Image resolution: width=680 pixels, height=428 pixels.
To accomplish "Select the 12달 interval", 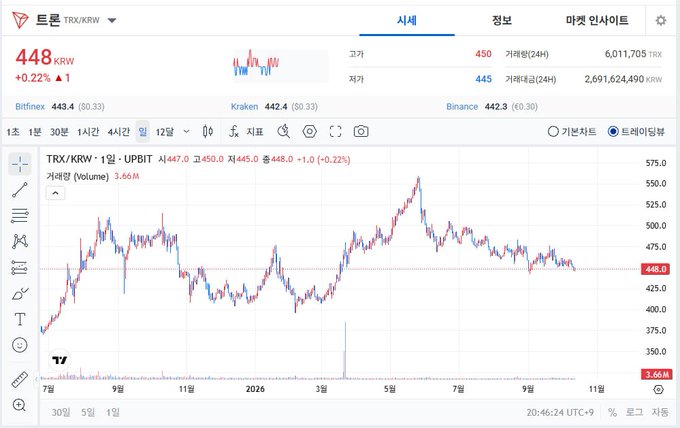I will tap(165, 131).
